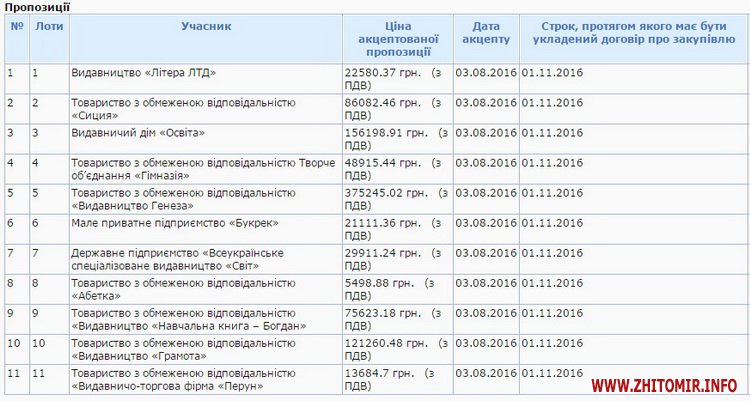Click the "Дата акцепту" column header
Viewport: 750px width, 401px height.
[486, 32]
